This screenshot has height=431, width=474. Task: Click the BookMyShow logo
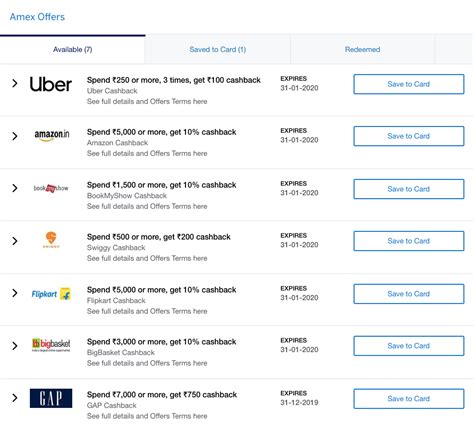click(51, 188)
